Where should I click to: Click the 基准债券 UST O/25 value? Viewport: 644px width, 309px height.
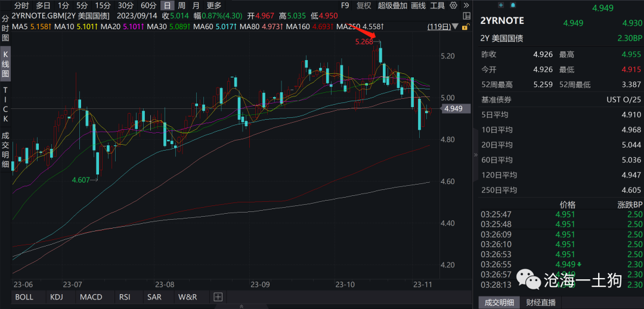(624, 100)
